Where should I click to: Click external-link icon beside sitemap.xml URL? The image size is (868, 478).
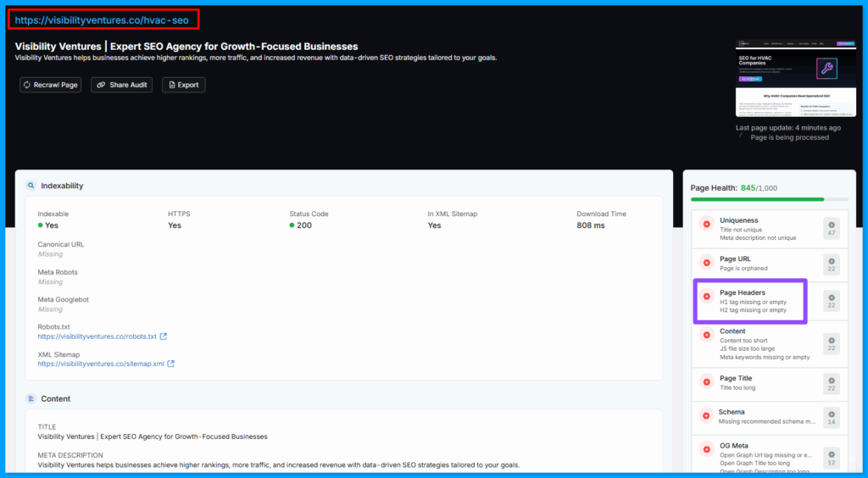(171, 364)
